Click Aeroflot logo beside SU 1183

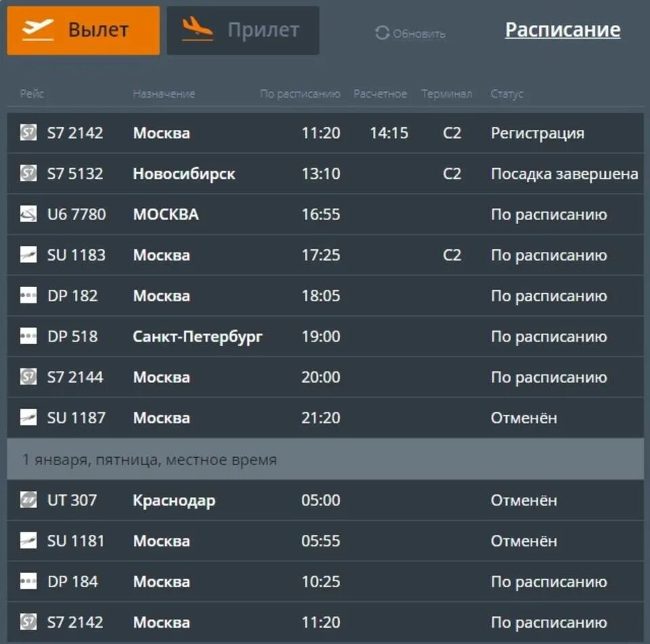click(28, 255)
